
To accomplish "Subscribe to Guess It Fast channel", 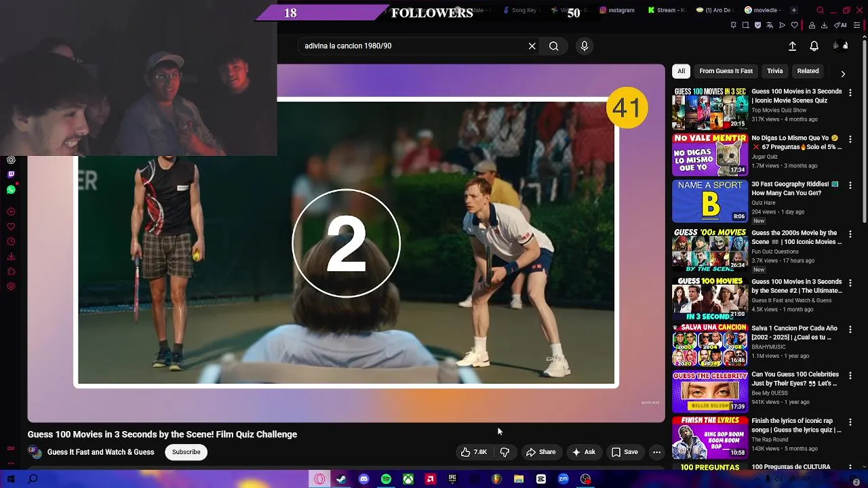I will (x=186, y=452).
